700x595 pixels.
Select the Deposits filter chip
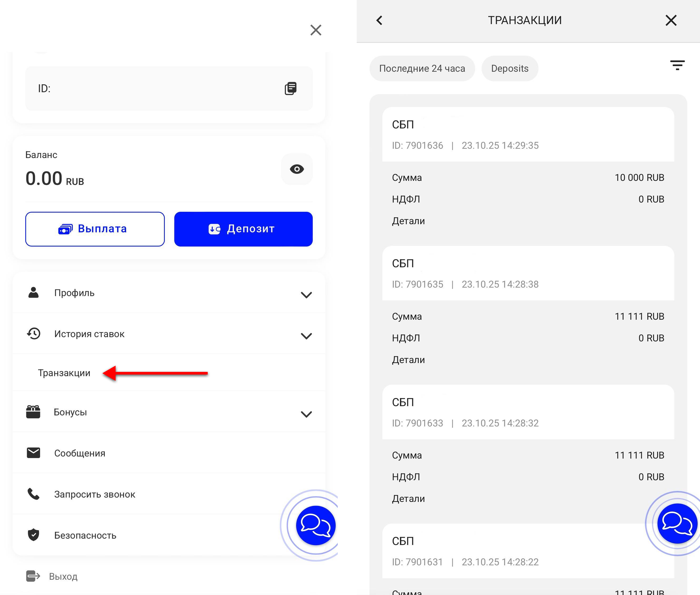coord(509,68)
